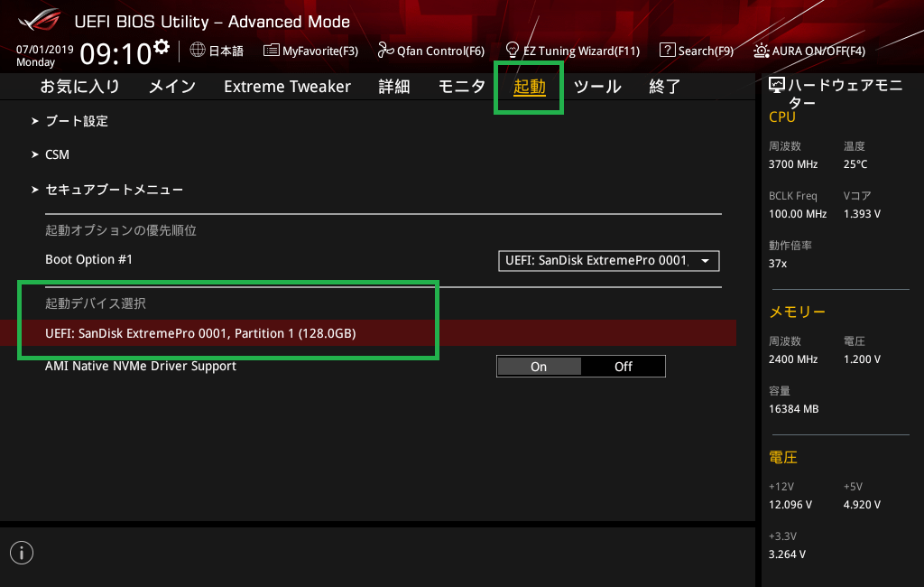924x587 pixels.
Task: Click the Search question mark icon
Action: point(667,51)
